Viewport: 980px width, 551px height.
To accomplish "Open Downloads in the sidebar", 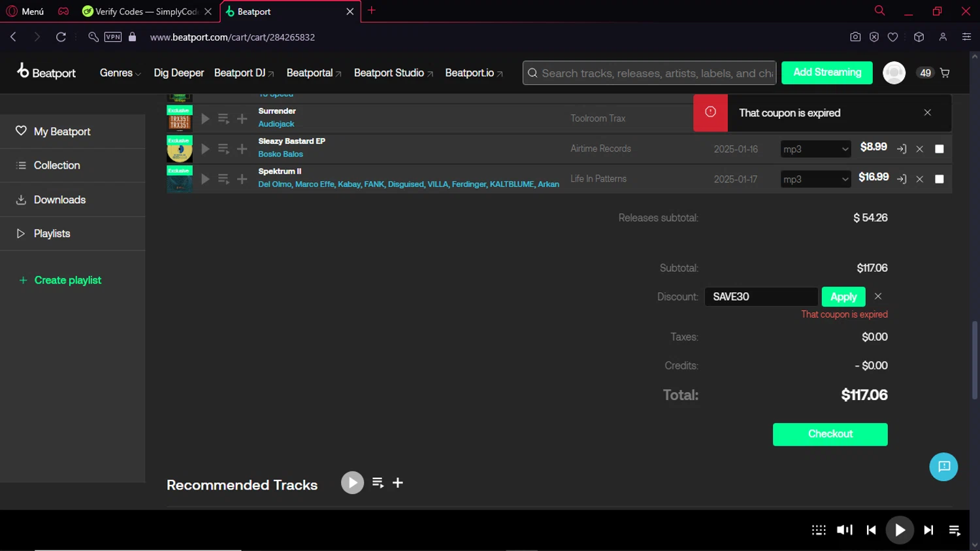I will [59, 200].
